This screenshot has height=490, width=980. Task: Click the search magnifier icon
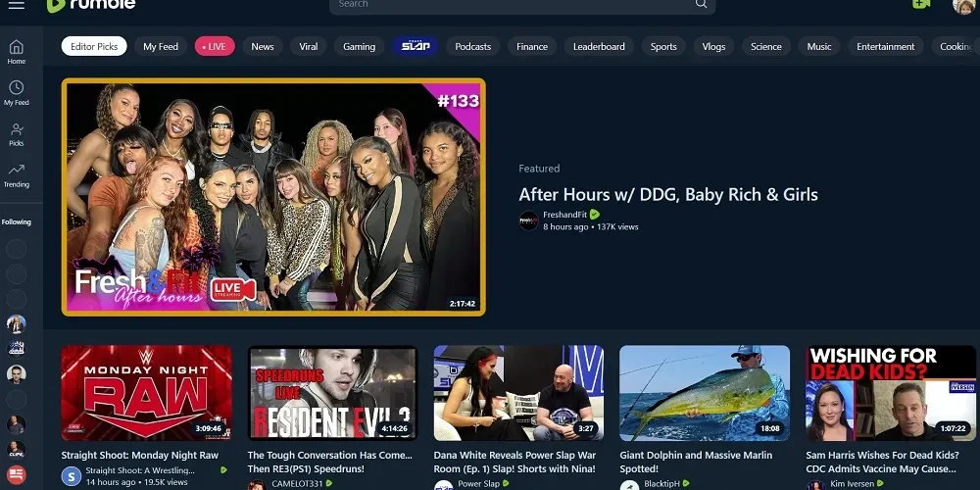(702, 4)
